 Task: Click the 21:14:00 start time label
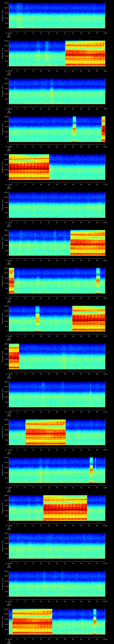click(9, 336)
